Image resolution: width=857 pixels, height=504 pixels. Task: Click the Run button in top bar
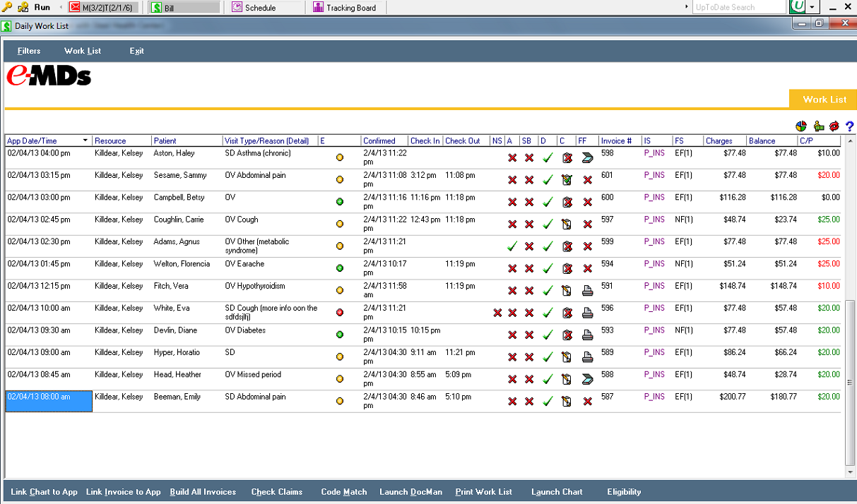coord(42,7)
